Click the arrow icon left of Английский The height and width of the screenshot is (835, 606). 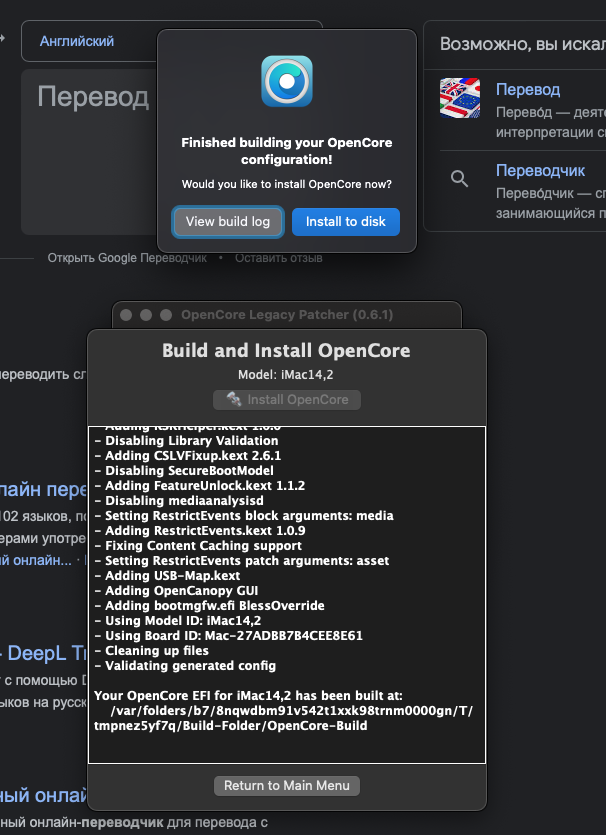[x=3, y=39]
